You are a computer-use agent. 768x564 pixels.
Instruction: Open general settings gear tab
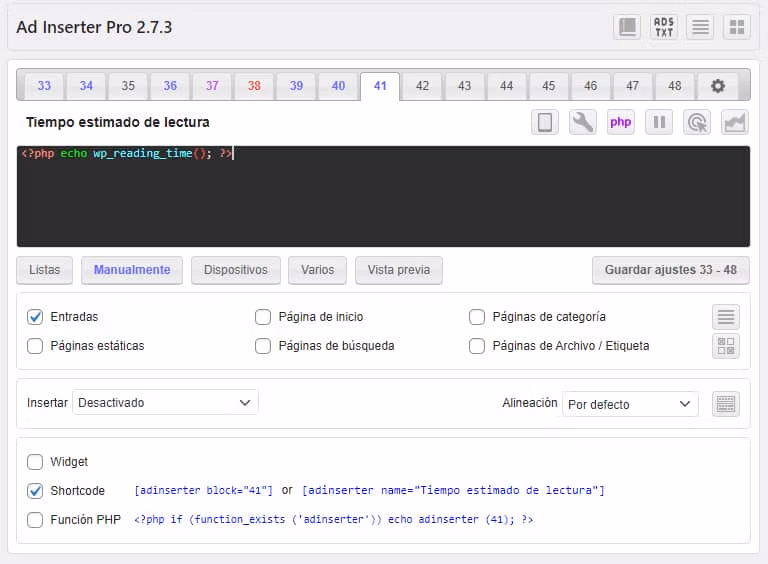(x=718, y=86)
